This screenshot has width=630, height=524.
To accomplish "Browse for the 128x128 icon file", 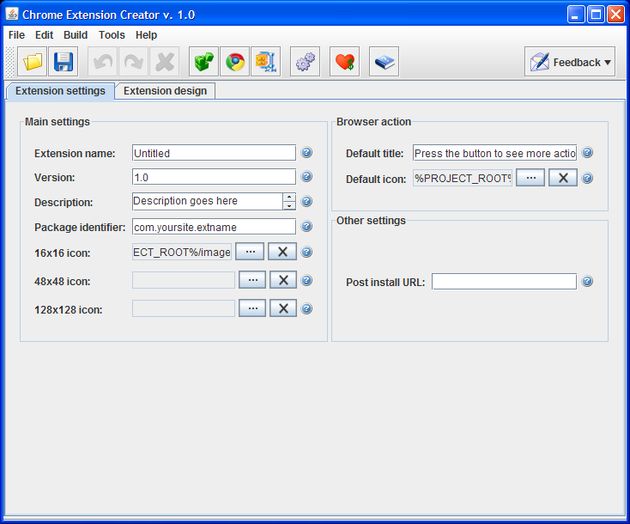I will [252, 308].
